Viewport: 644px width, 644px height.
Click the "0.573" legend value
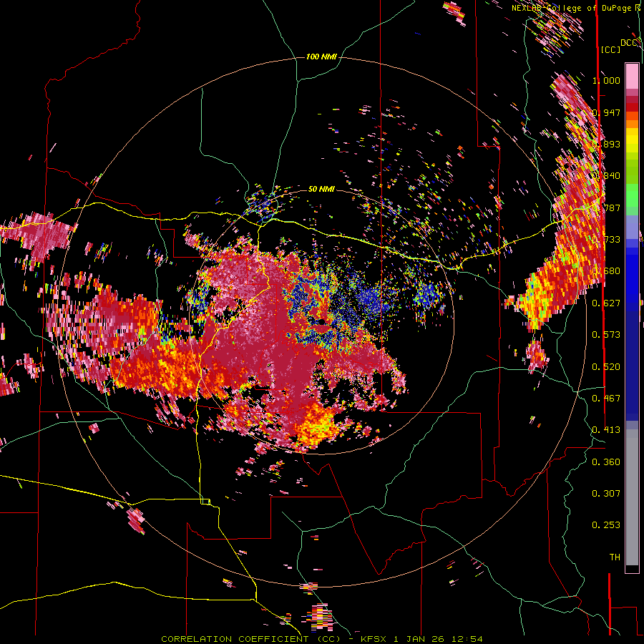point(606,335)
